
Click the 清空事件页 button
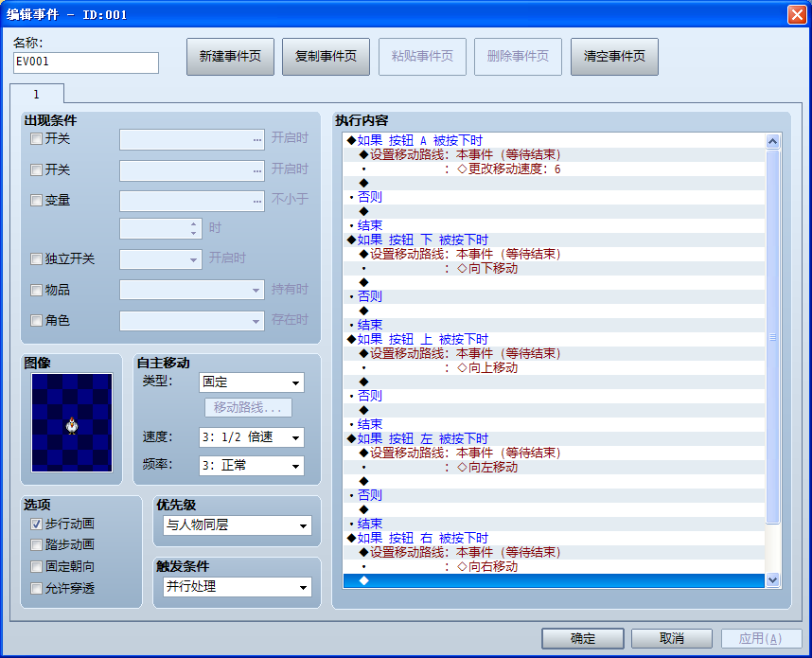coord(615,57)
